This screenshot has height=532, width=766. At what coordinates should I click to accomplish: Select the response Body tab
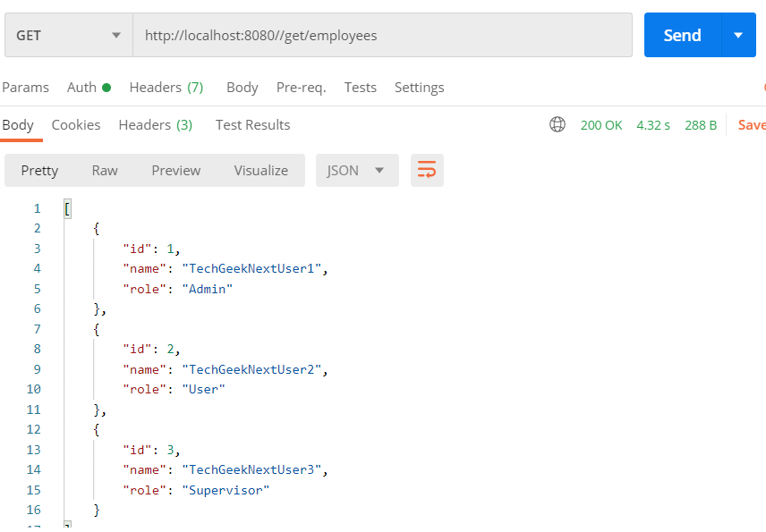point(18,125)
